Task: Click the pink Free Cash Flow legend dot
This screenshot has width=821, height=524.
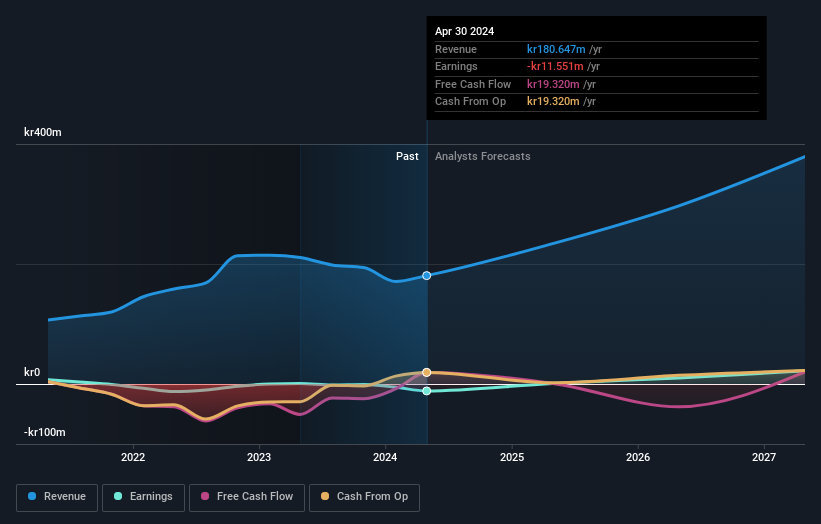Action: click(x=205, y=496)
